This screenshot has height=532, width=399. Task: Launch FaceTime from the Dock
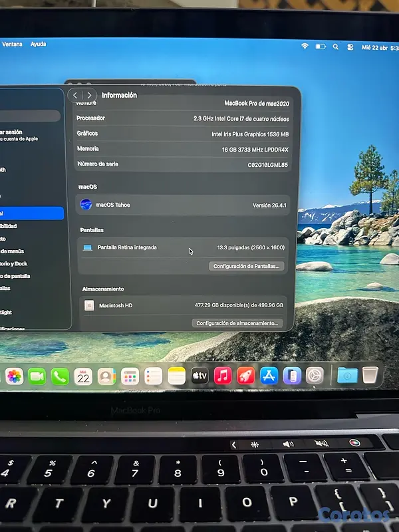point(37,376)
